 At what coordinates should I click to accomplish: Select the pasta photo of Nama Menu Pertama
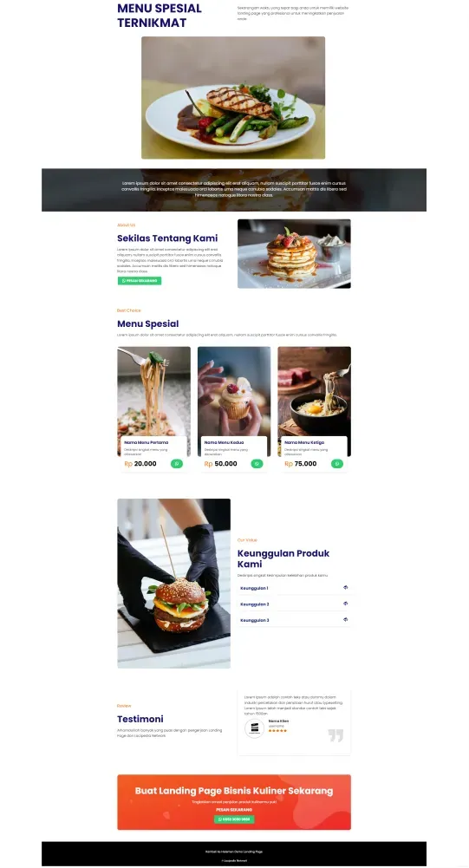click(x=154, y=391)
